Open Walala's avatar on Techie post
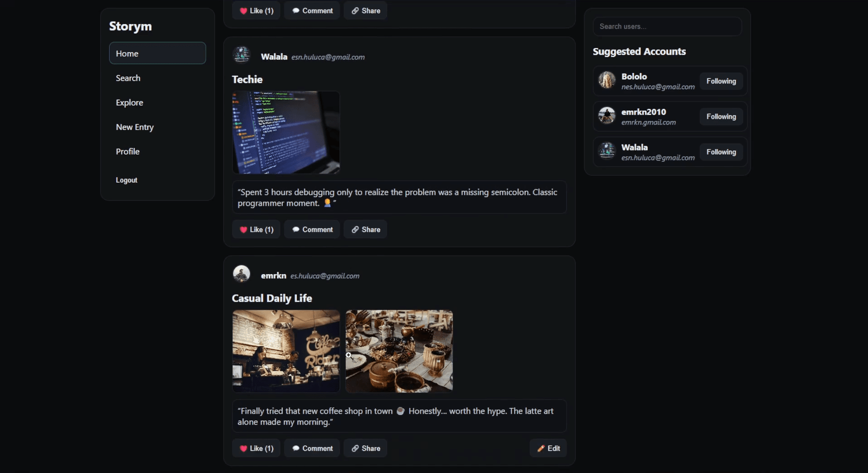868x473 pixels. [x=242, y=55]
